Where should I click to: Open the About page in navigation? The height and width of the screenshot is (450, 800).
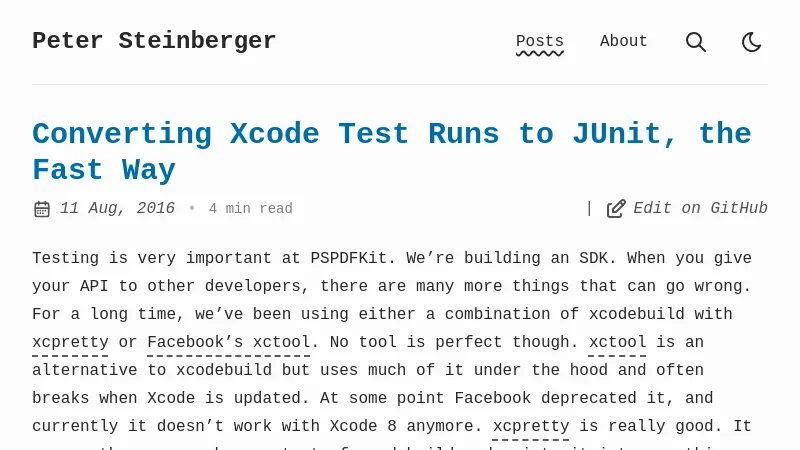click(x=623, y=42)
